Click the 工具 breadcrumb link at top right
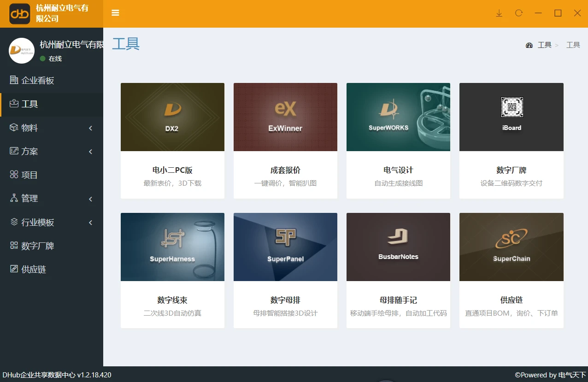Image resolution: width=588 pixels, height=382 pixels. coord(544,45)
